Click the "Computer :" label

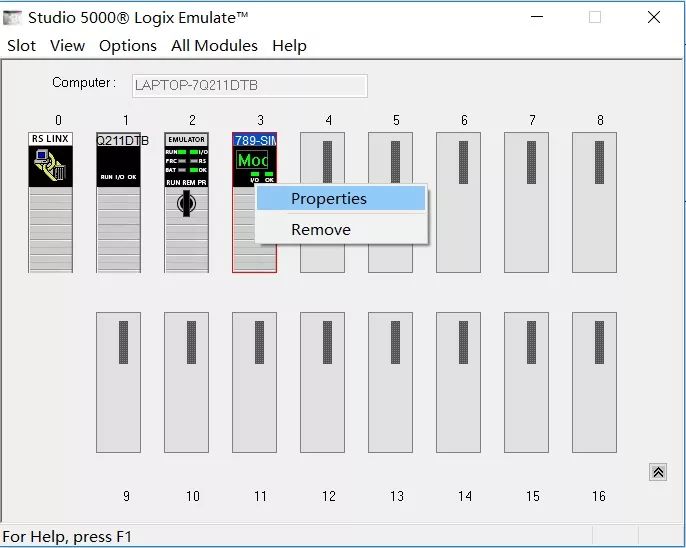click(84, 83)
